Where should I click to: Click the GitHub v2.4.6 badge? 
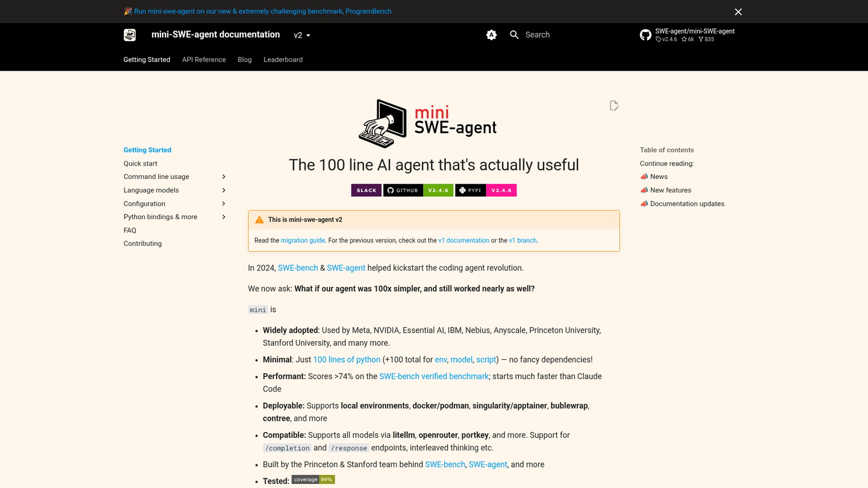tap(418, 190)
